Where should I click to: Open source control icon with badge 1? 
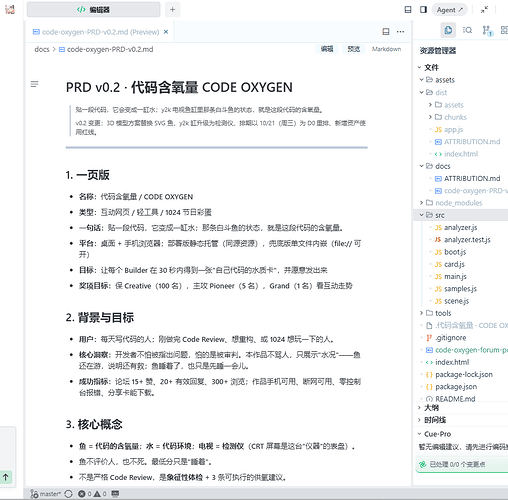487,31
